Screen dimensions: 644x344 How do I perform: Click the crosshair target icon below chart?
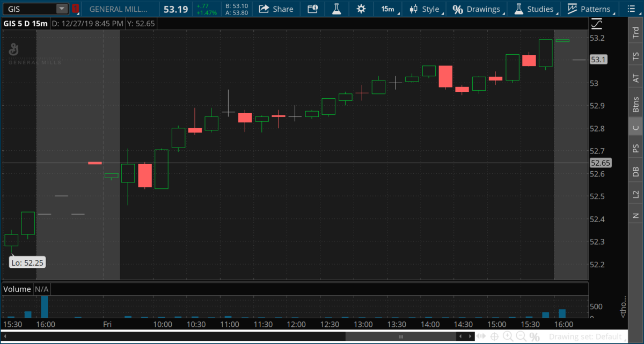pyautogui.click(x=494, y=336)
